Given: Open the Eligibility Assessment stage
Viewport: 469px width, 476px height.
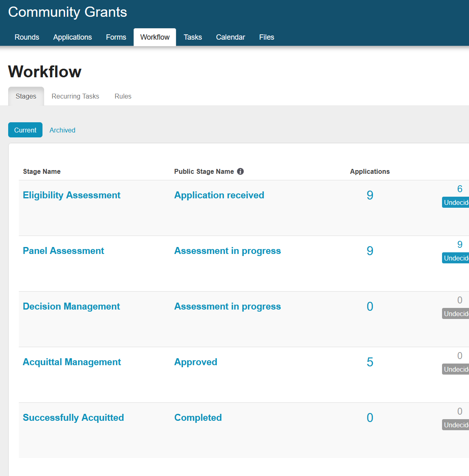Looking at the screenshot, I should [x=71, y=195].
